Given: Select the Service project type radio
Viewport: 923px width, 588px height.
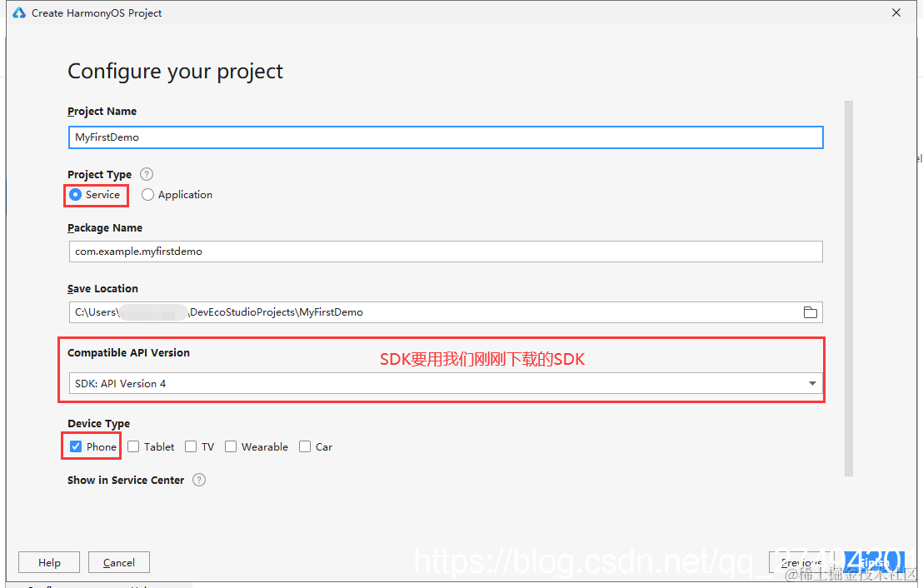Looking at the screenshot, I should (x=75, y=195).
